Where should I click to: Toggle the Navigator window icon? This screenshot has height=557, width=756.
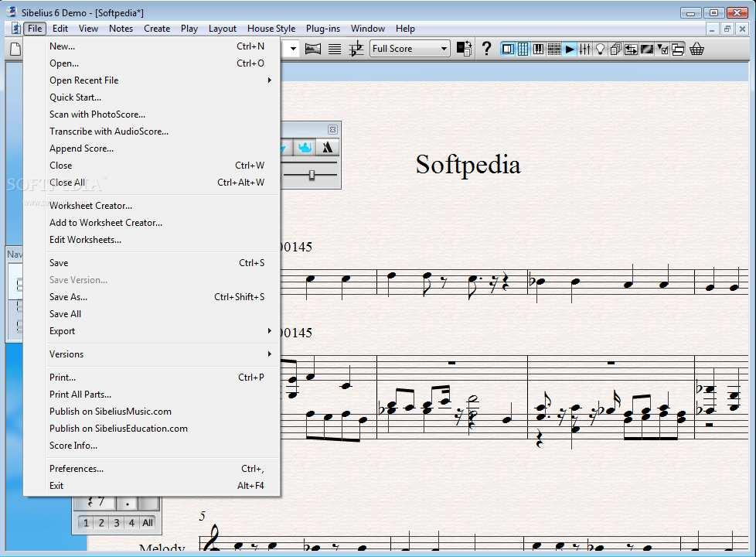click(508, 49)
